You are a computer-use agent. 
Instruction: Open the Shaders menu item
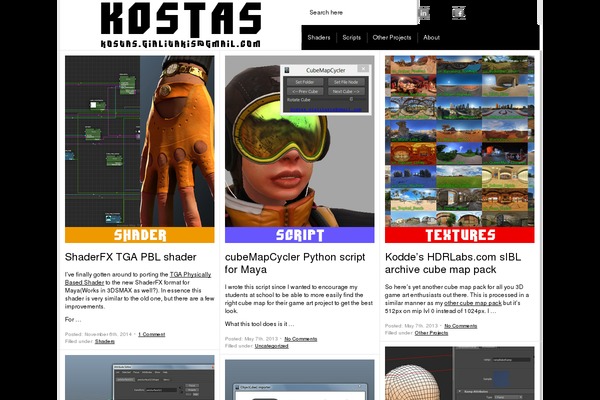coord(319,38)
